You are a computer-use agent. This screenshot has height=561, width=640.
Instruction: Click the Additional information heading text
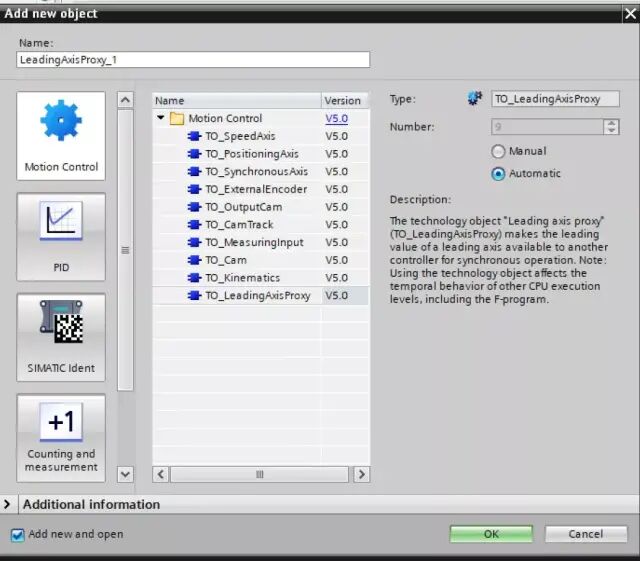tap(91, 505)
